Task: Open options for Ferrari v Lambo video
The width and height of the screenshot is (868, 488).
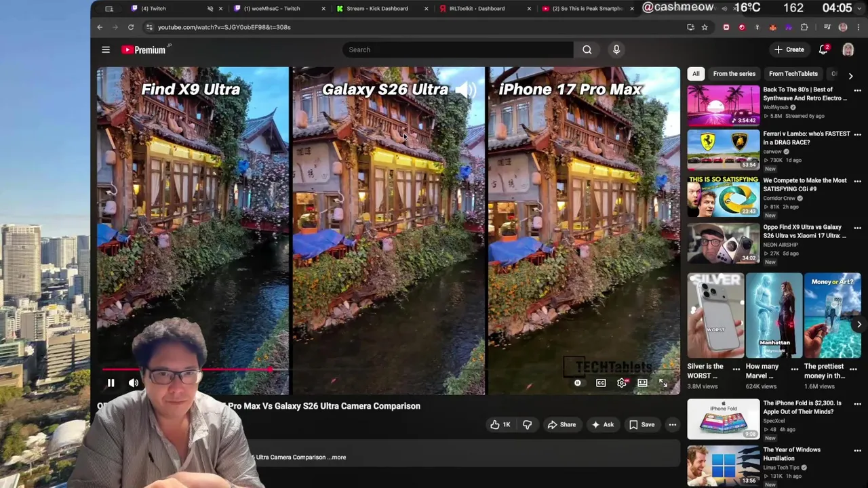Action: [857, 135]
